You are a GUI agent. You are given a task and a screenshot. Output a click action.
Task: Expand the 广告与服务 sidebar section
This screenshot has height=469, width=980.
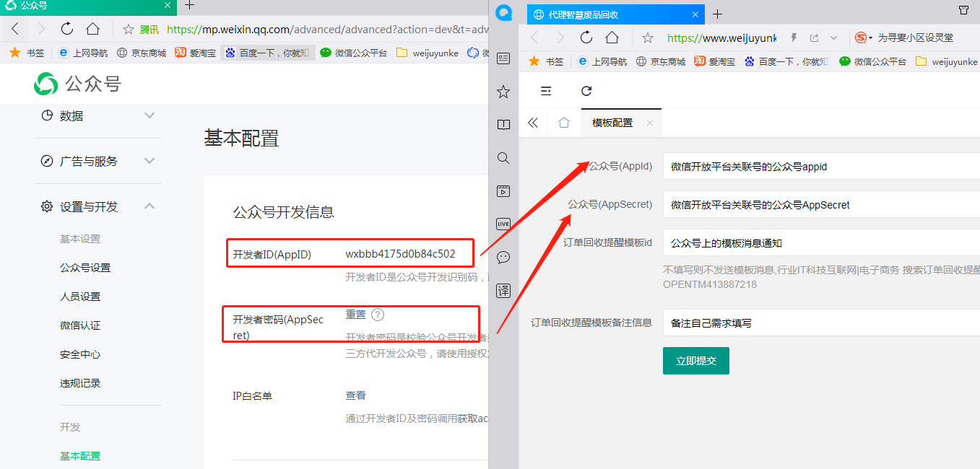pos(98,161)
